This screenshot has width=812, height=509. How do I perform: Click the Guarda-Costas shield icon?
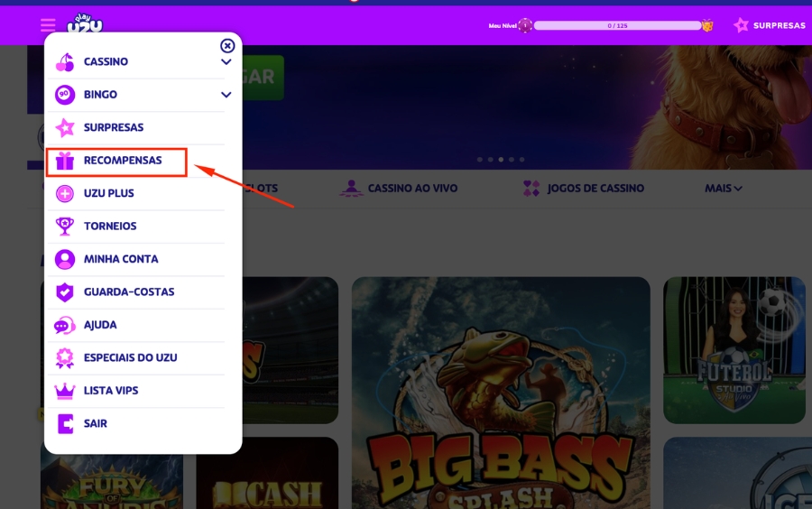(65, 292)
